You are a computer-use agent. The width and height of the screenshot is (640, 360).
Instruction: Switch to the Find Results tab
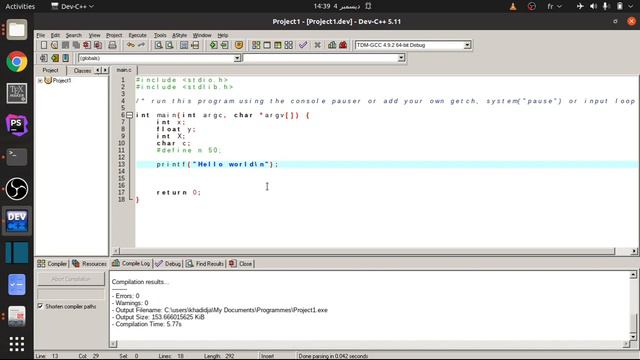(205, 264)
